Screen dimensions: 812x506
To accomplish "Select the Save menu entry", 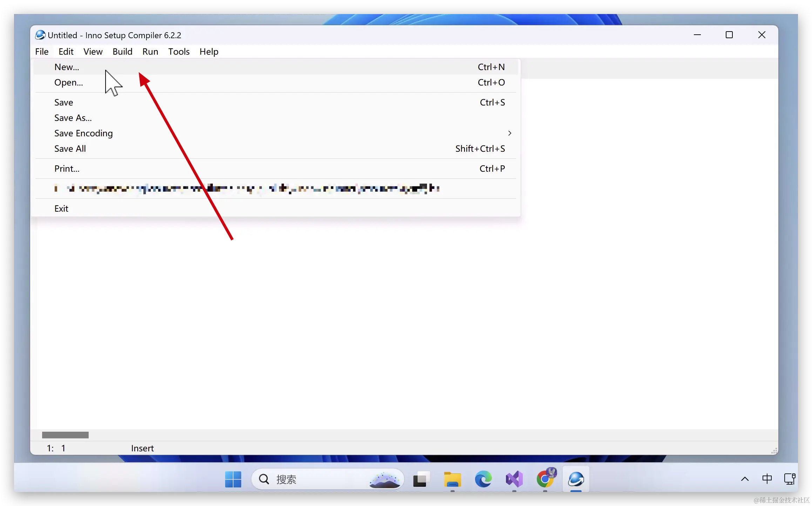I will click(276, 102).
